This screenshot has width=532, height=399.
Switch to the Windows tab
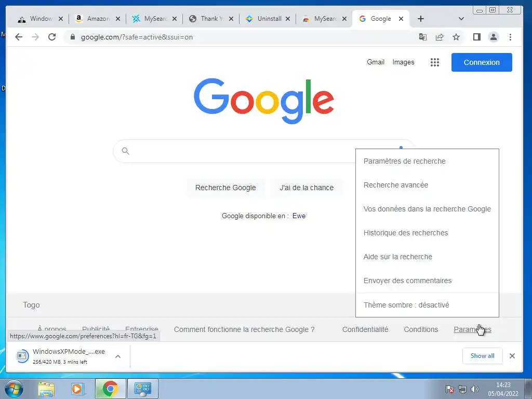point(40,19)
